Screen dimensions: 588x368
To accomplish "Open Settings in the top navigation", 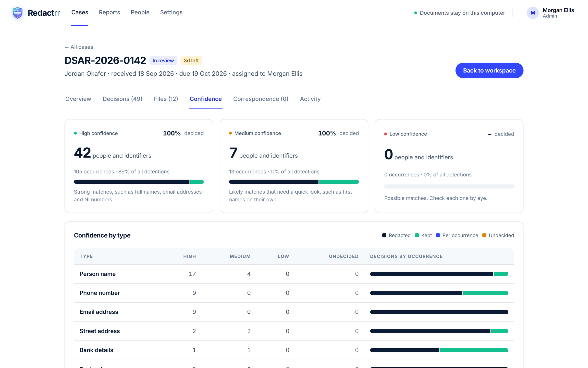I will click(171, 12).
